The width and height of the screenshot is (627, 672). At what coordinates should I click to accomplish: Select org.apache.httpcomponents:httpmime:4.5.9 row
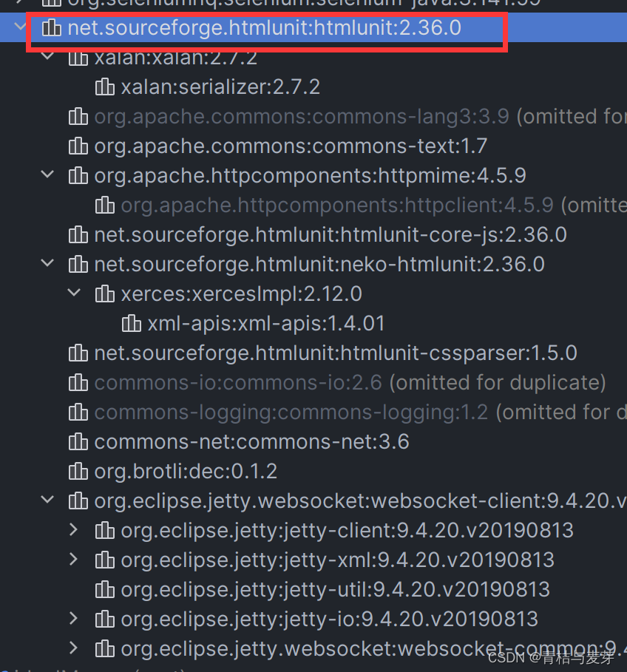[x=313, y=176]
